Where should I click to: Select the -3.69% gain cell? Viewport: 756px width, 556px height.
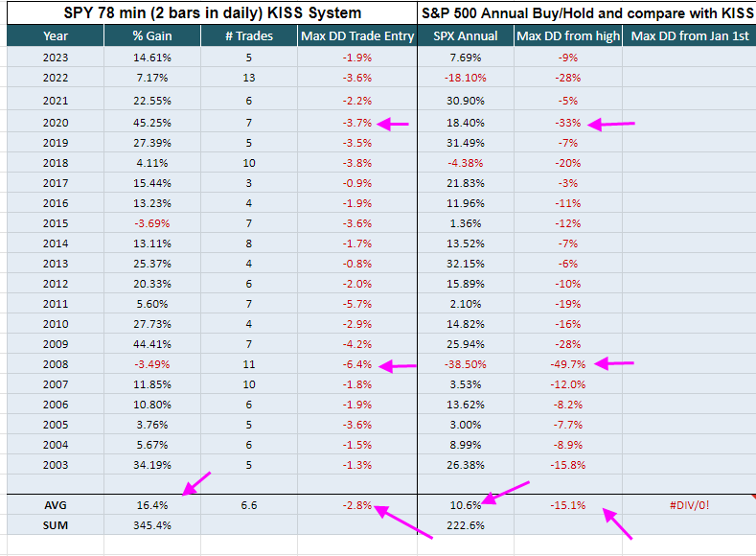click(152, 223)
